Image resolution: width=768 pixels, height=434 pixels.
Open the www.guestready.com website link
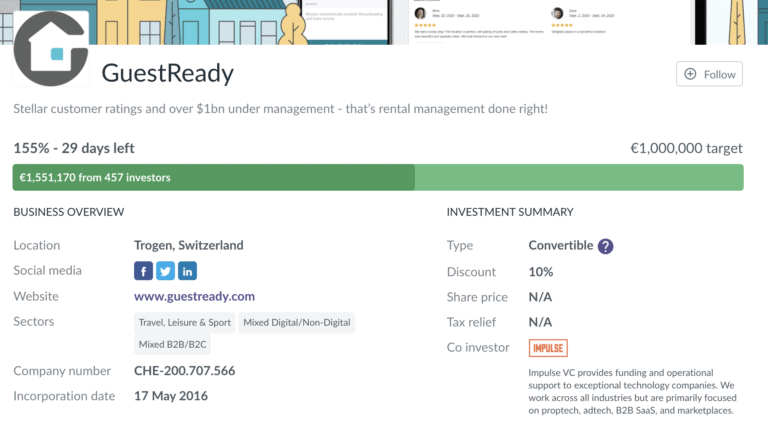[x=194, y=296]
